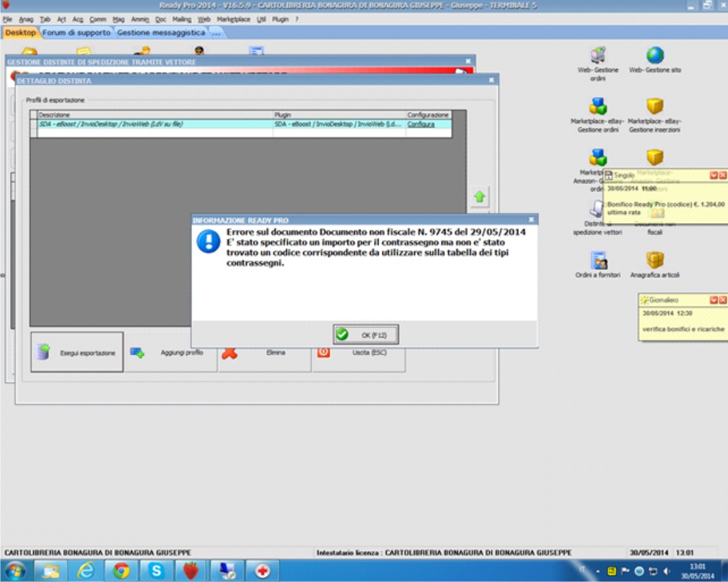The width and height of the screenshot is (728, 582).
Task: Click the blue exclamation info icon
Action: [x=208, y=242]
